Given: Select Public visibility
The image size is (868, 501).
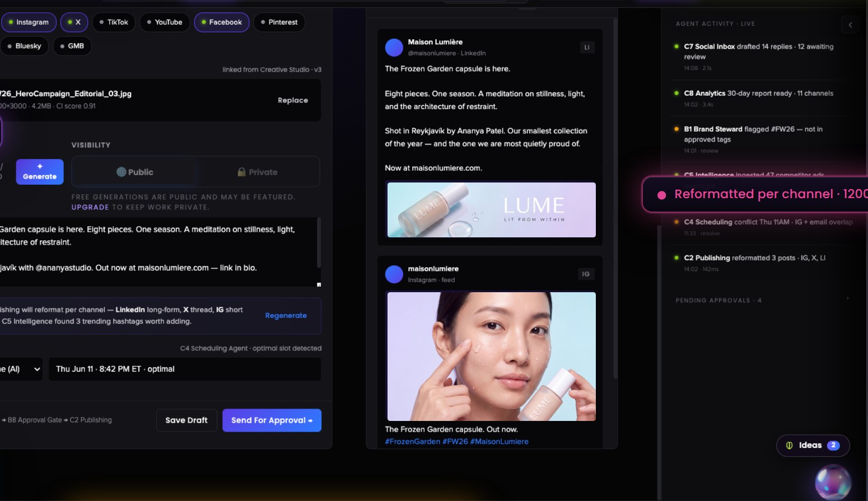Looking at the screenshot, I should pos(134,172).
